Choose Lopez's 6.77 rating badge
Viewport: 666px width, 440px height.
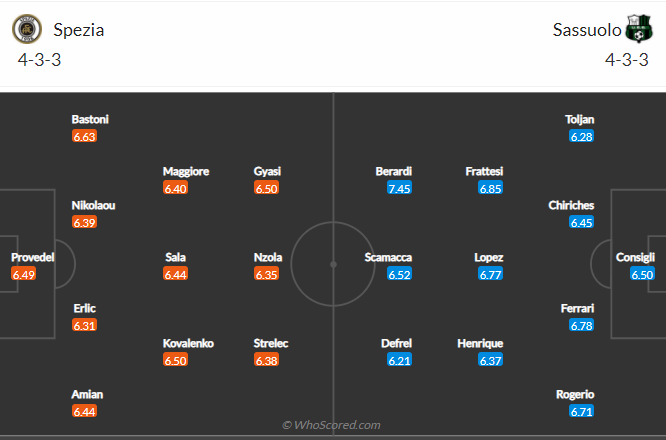click(490, 274)
